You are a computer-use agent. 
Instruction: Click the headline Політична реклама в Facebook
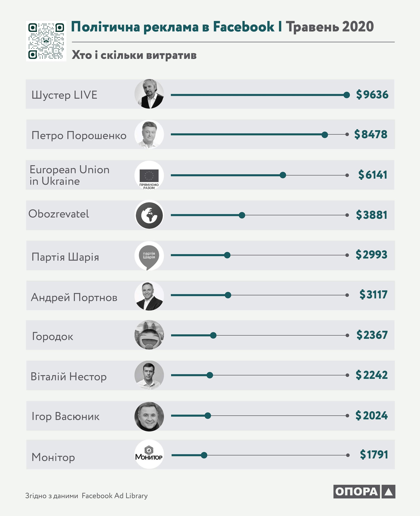[x=173, y=27]
